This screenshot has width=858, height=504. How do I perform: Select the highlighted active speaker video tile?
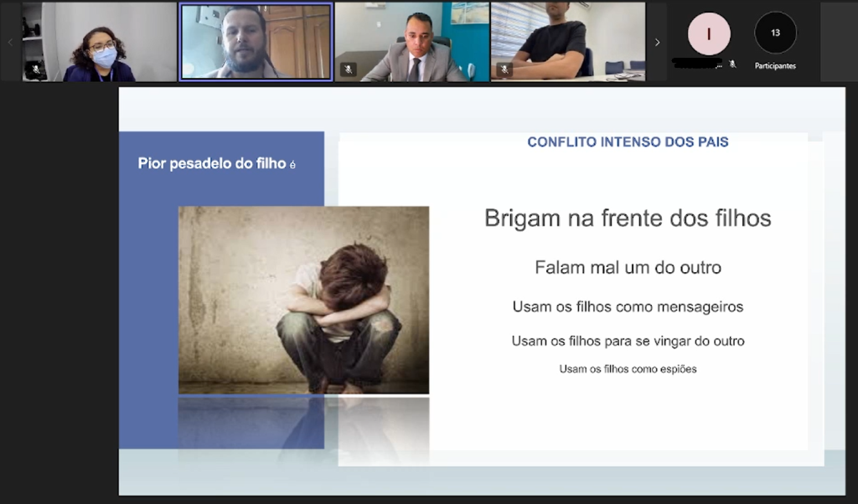point(256,42)
